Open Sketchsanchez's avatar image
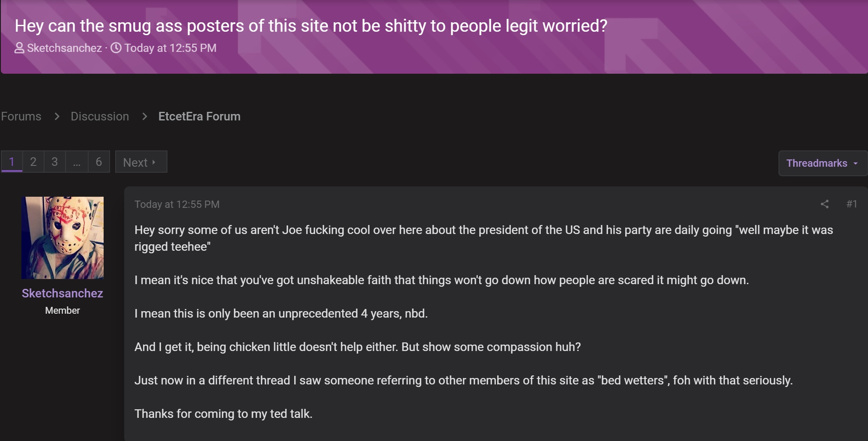The height and width of the screenshot is (441, 868). coord(63,238)
